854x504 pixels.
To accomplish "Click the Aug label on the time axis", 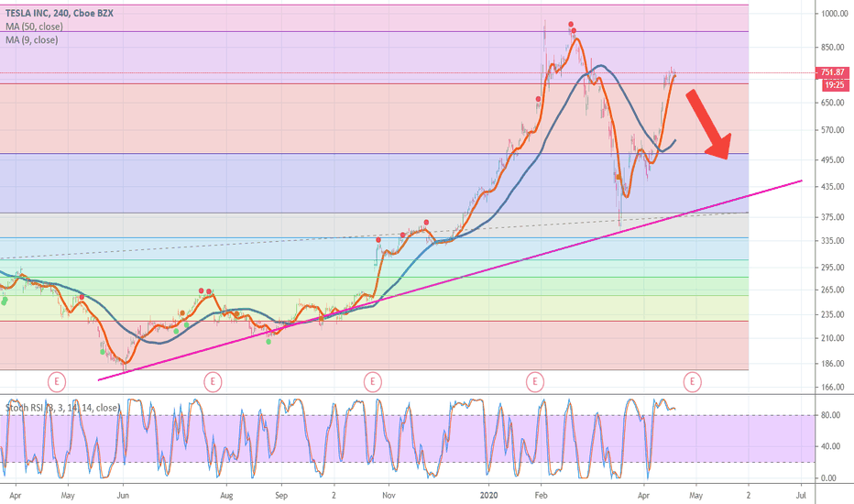I will (x=226, y=495).
